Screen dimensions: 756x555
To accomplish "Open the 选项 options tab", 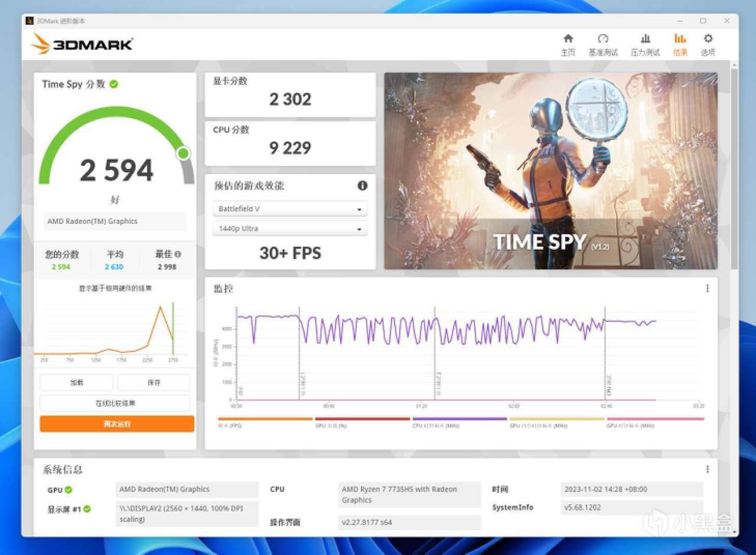I will point(708,45).
